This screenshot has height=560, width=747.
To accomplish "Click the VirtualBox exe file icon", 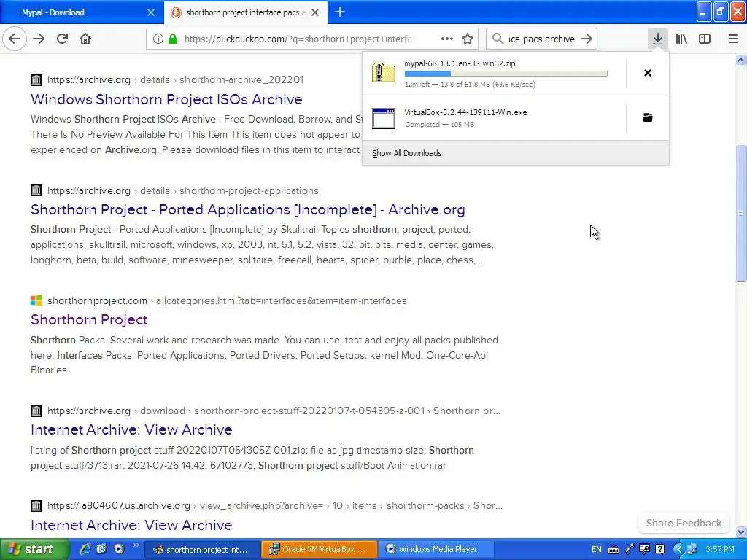I will [x=384, y=118].
